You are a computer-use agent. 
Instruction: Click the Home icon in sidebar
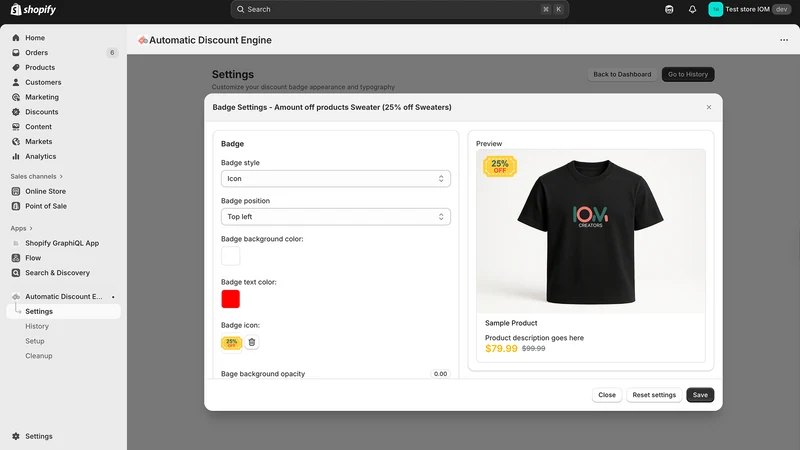16,38
